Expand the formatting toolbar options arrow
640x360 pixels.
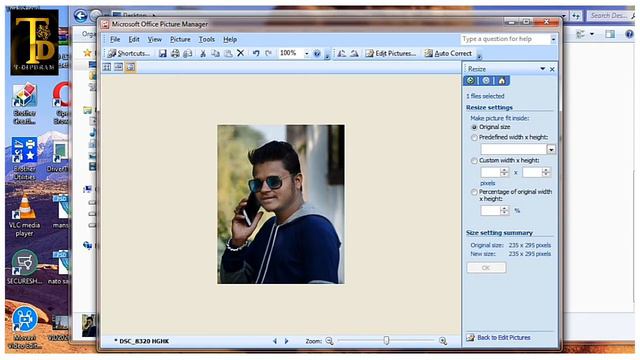pos(479,56)
